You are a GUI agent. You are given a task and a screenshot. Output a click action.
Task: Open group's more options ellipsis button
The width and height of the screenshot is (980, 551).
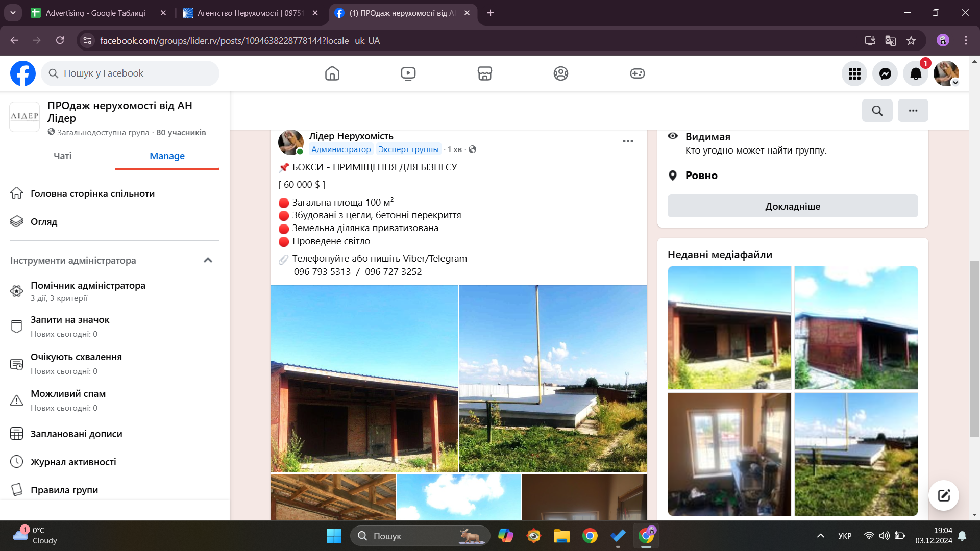913,110
